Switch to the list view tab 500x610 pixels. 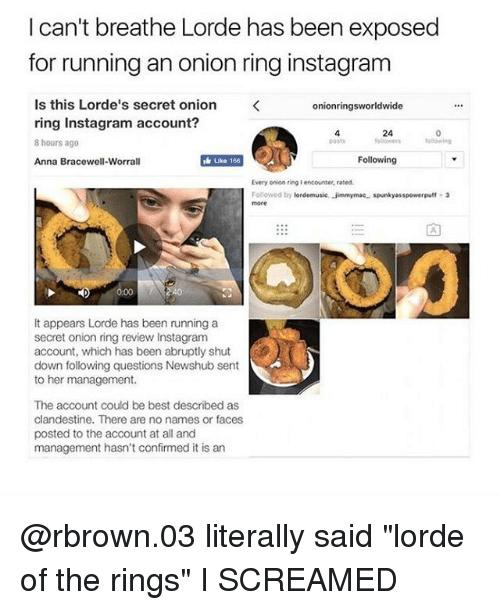(x=358, y=230)
